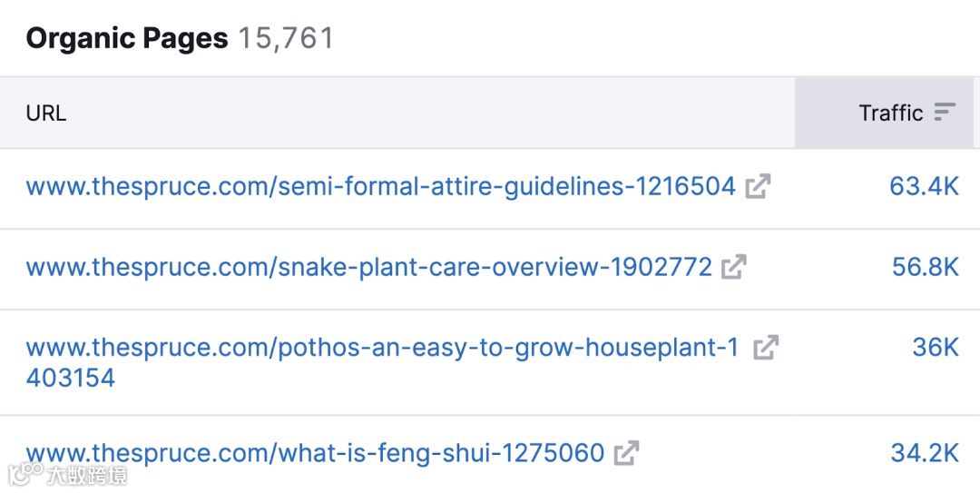980x493 pixels.
Task: Sort table by the Traffic column label
Action: (x=891, y=113)
